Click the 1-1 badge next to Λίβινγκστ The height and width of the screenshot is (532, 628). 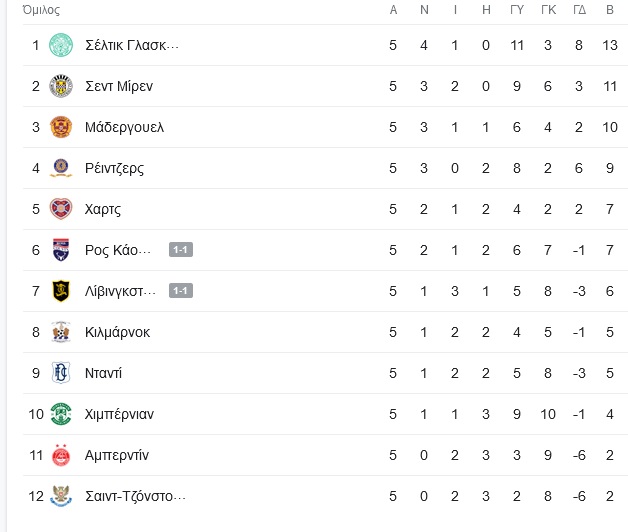pos(181,291)
